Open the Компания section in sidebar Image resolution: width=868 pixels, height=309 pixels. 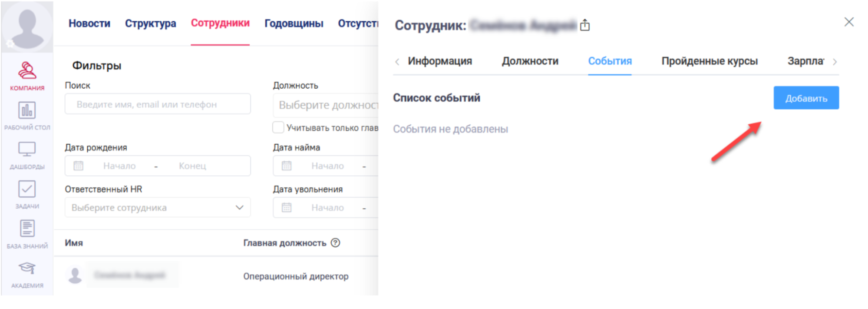pos(27,76)
